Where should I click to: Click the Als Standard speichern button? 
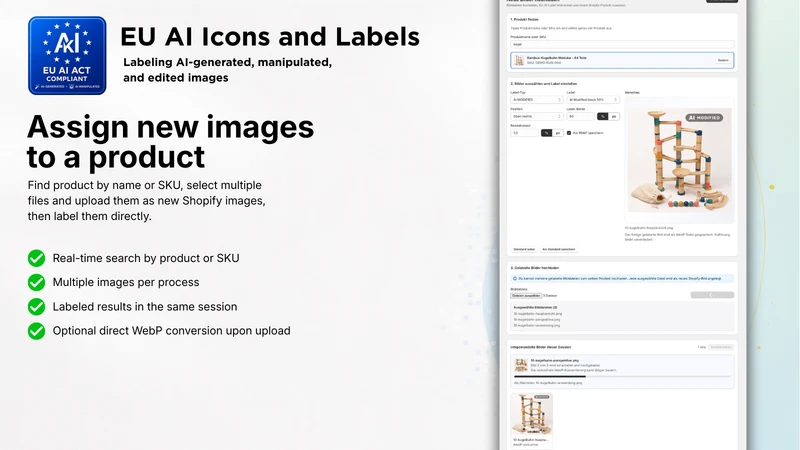[x=559, y=249]
